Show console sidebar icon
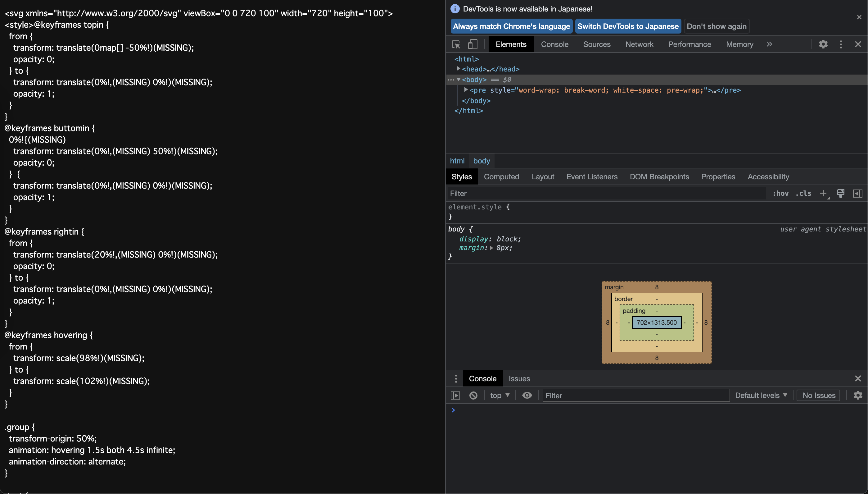This screenshot has width=868, height=494. click(x=455, y=396)
